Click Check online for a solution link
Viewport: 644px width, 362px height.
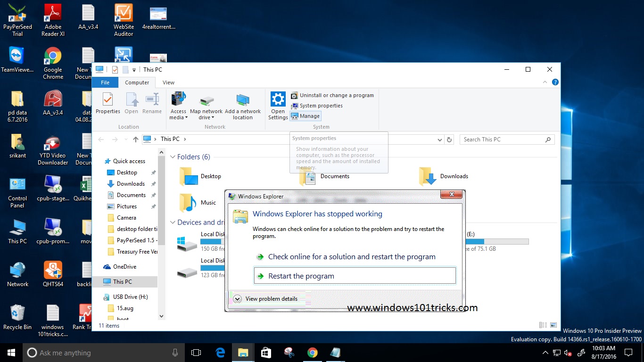click(x=352, y=257)
